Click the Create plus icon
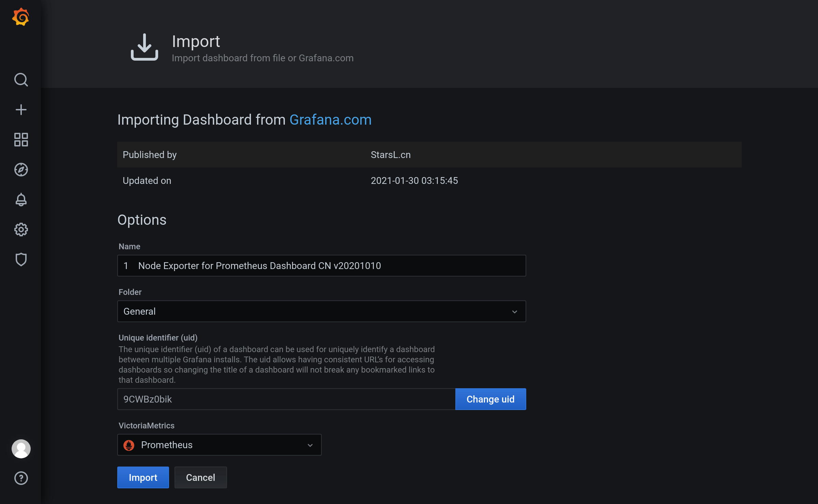 pos(21,110)
